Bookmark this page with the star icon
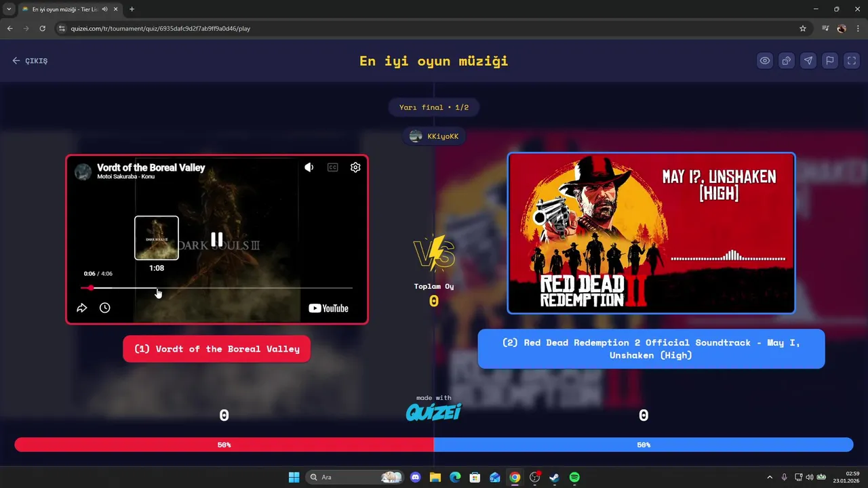 coord(803,28)
